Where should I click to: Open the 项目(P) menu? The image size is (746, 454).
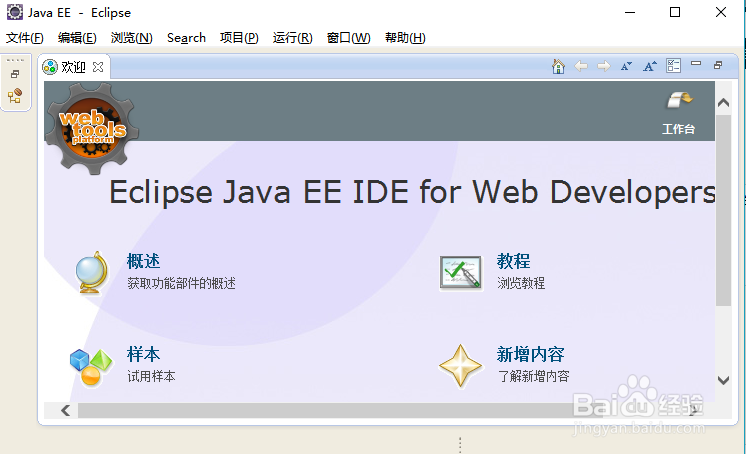[x=239, y=38]
